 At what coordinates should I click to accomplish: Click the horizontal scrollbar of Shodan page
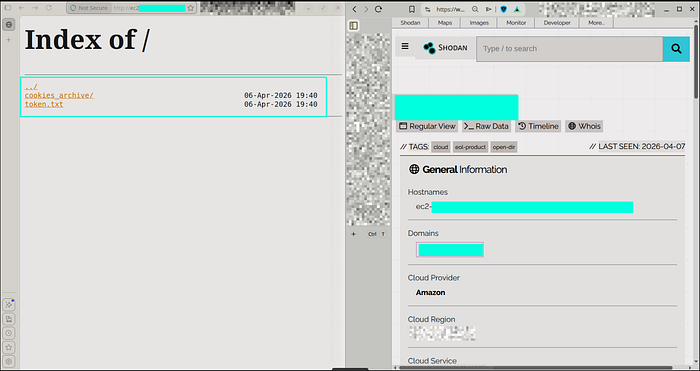tap(536, 368)
